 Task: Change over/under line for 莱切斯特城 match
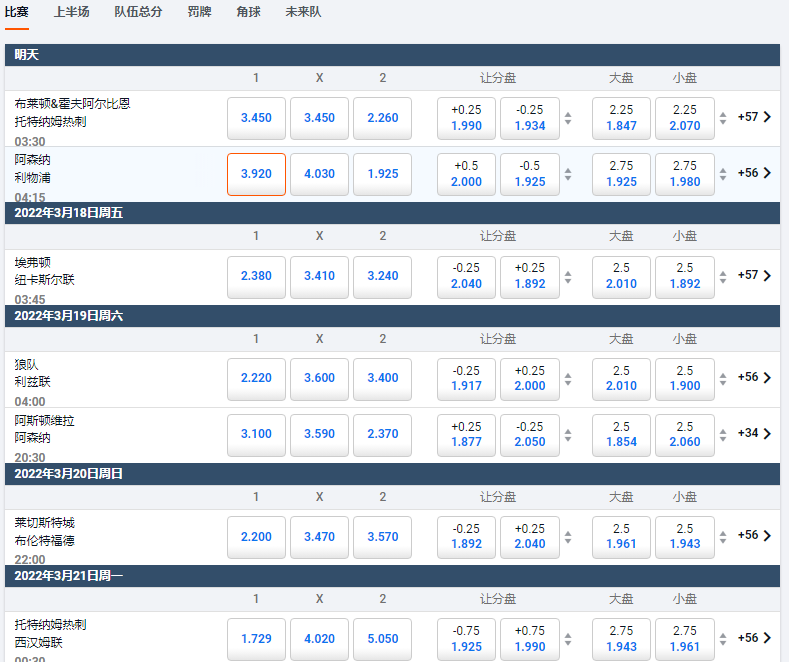pyautogui.click(x=723, y=537)
